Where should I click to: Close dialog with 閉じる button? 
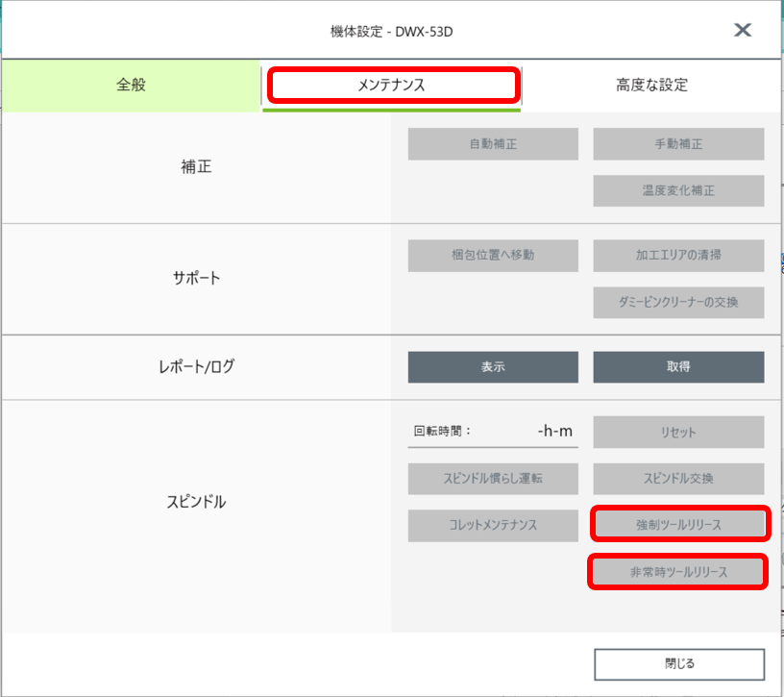pos(679,664)
